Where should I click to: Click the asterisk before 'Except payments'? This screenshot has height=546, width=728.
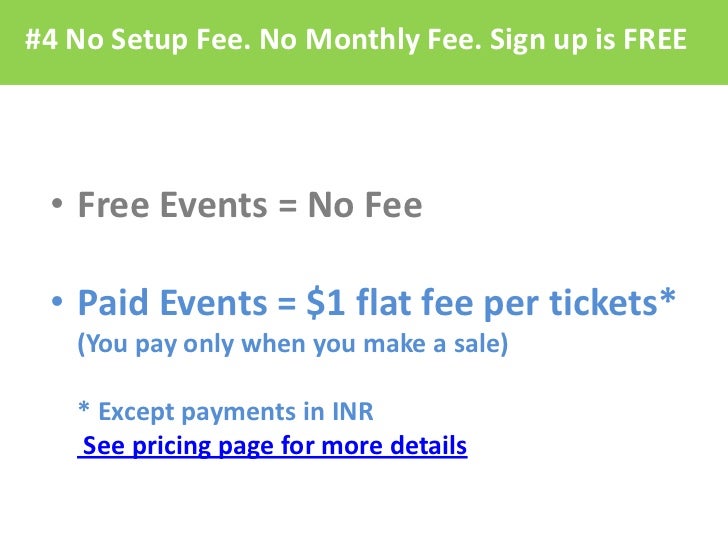coord(84,407)
